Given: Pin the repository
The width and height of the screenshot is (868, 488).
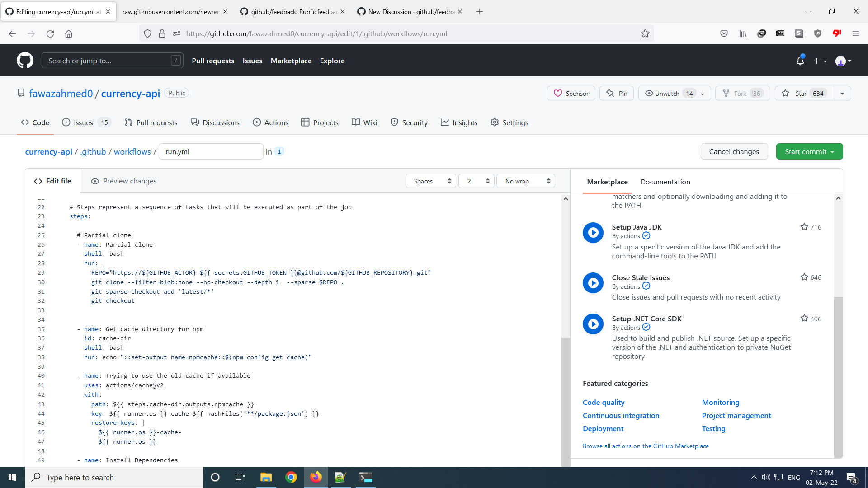Looking at the screenshot, I should (x=616, y=93).
